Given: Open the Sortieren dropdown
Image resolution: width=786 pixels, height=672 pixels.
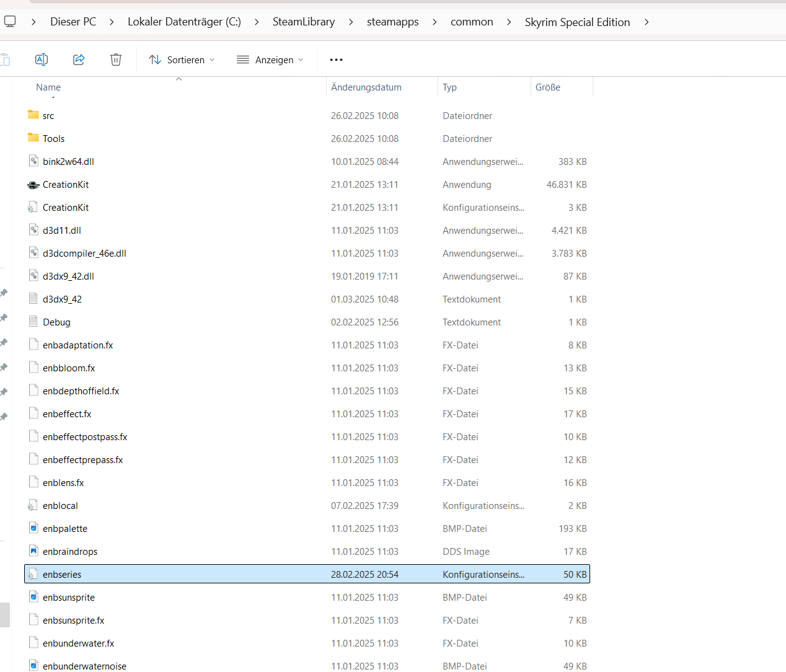Looking at the screenshot, I should [x=182, y=60].
